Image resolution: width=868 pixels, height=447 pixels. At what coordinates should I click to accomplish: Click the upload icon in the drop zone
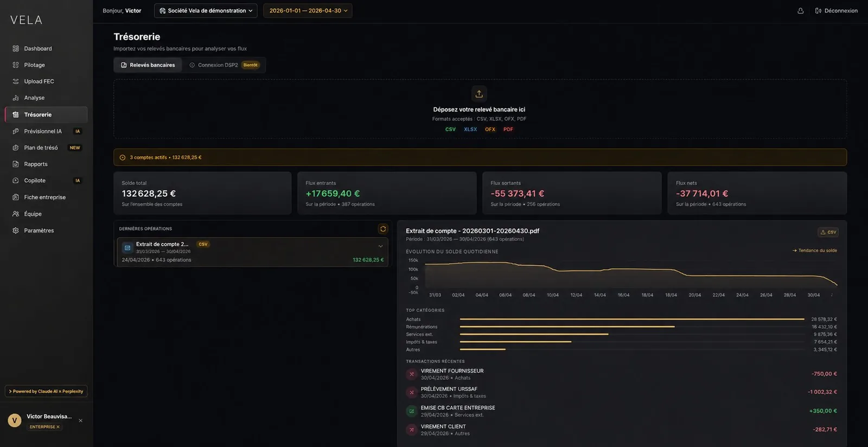tap(479, 94)
